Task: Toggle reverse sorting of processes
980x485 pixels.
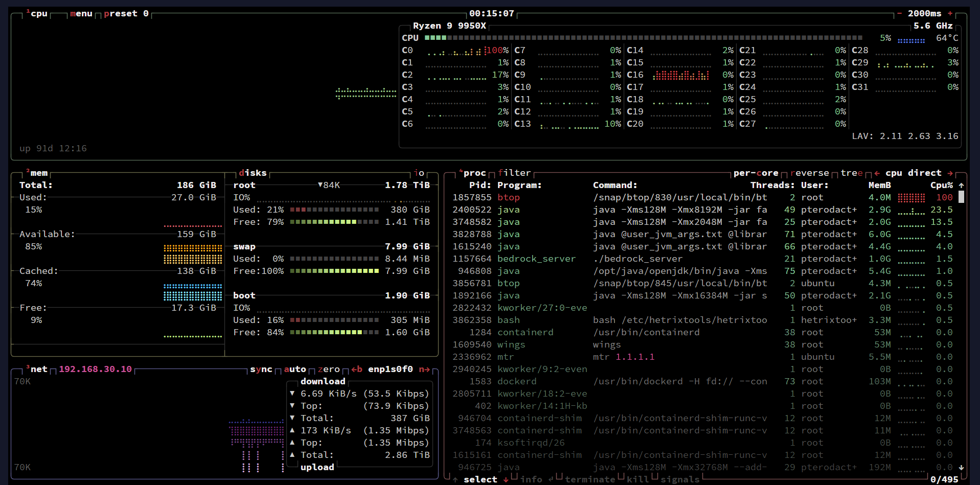Action: (x=809, y=173)
